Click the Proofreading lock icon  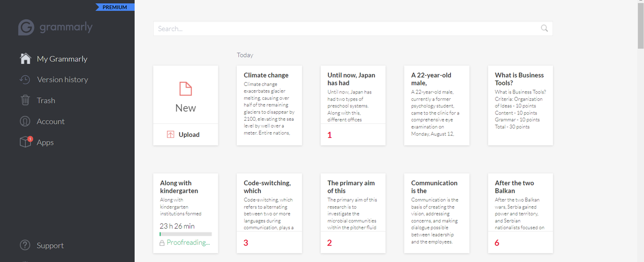(162, 243)
